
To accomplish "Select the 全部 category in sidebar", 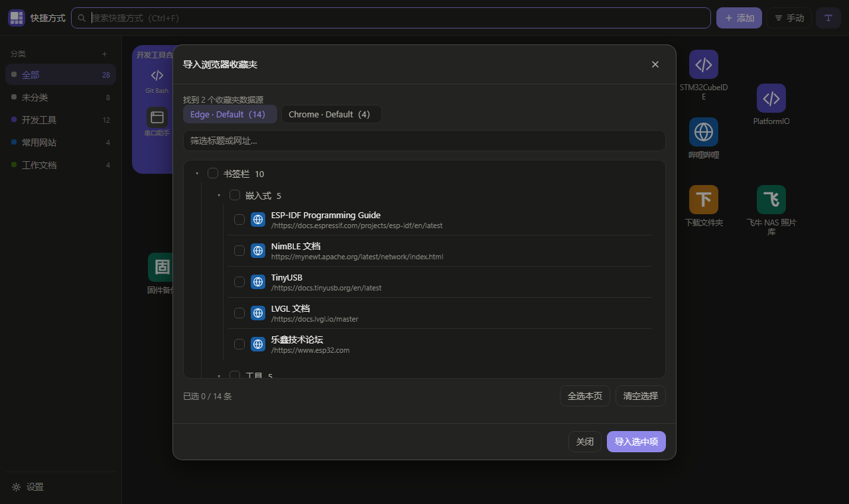I will tap(60, 75).
